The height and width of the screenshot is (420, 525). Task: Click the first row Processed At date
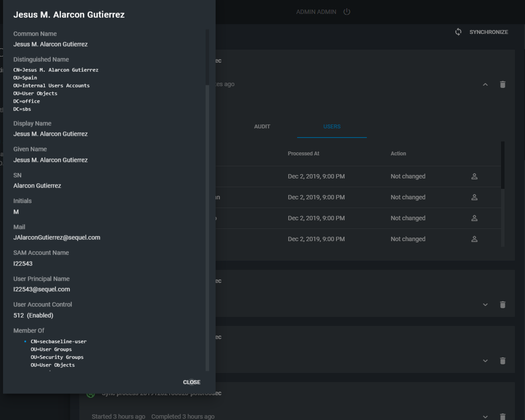click(316, 176)
